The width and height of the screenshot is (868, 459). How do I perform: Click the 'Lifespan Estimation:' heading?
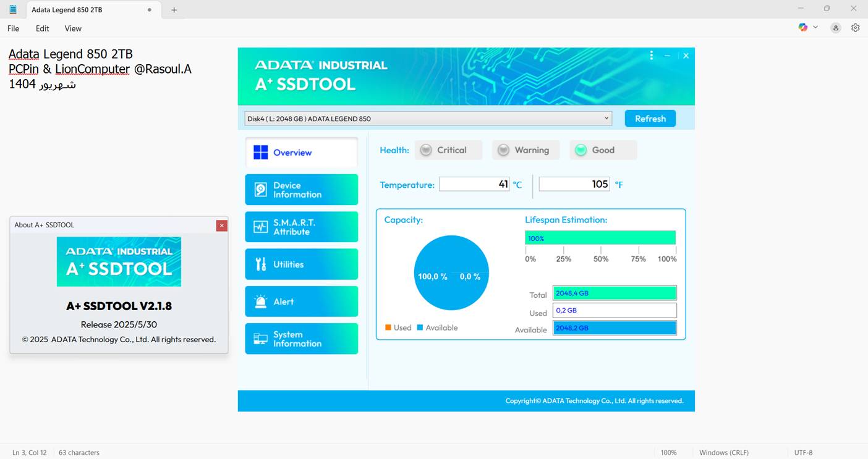(566, 219)
